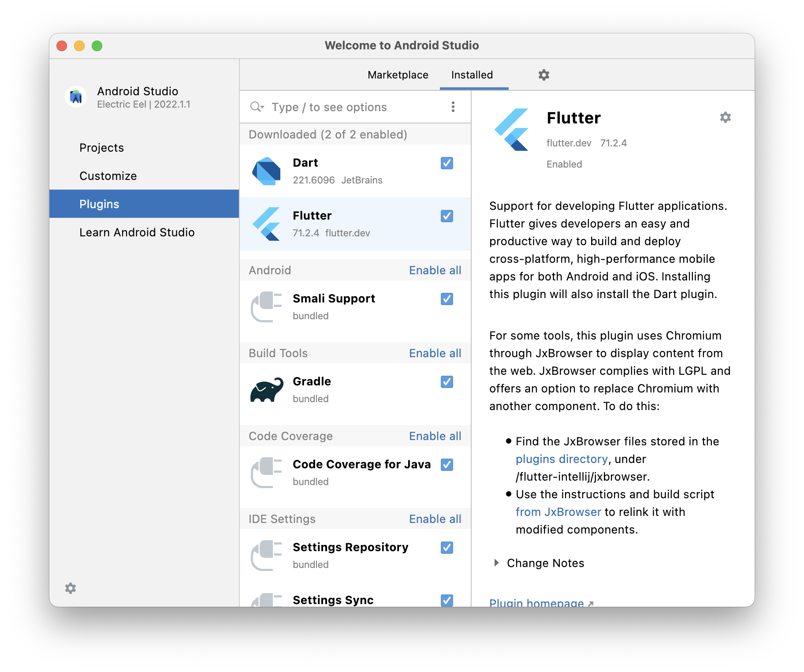
Task: Focus the plugin search field
Action: point(356,107)
